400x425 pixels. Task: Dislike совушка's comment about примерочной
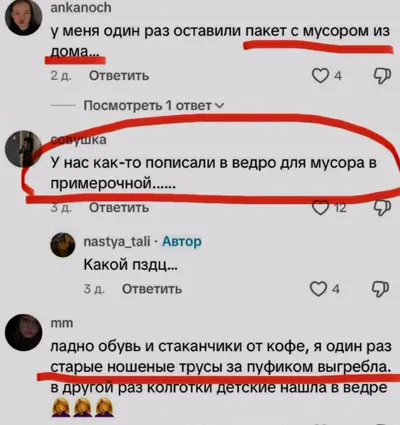[382, 208]
